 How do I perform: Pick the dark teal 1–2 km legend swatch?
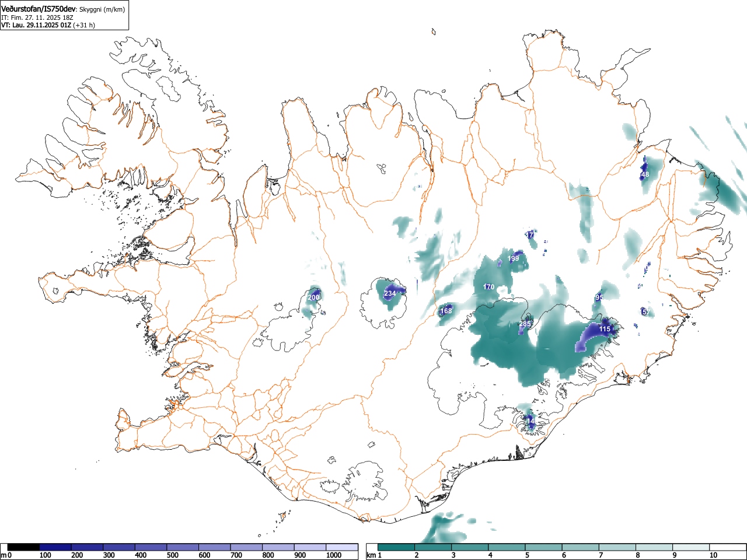(397, 547)
